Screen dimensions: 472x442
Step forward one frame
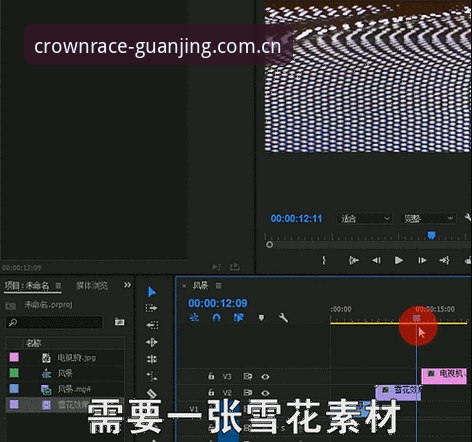[x=422, y=260]
